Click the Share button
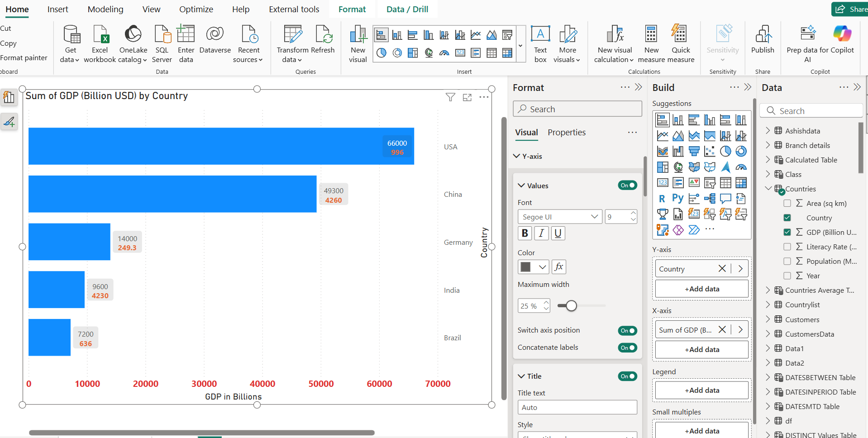 854,9
